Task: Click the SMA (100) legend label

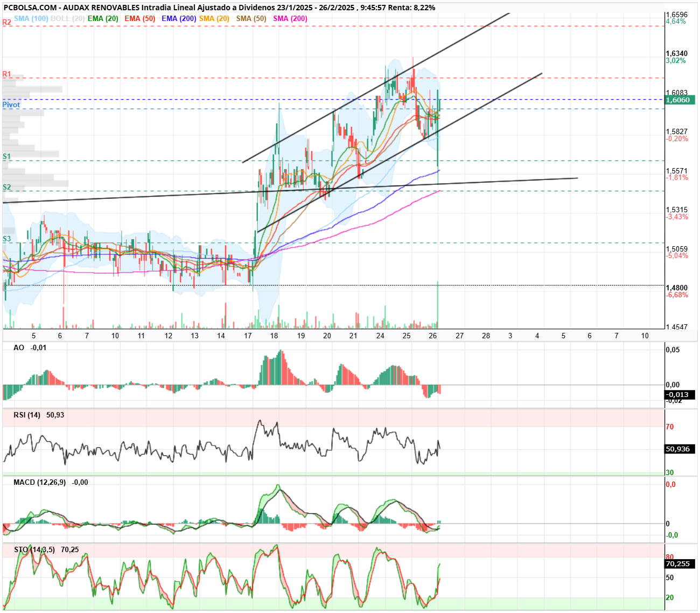Action: point(31,18)
